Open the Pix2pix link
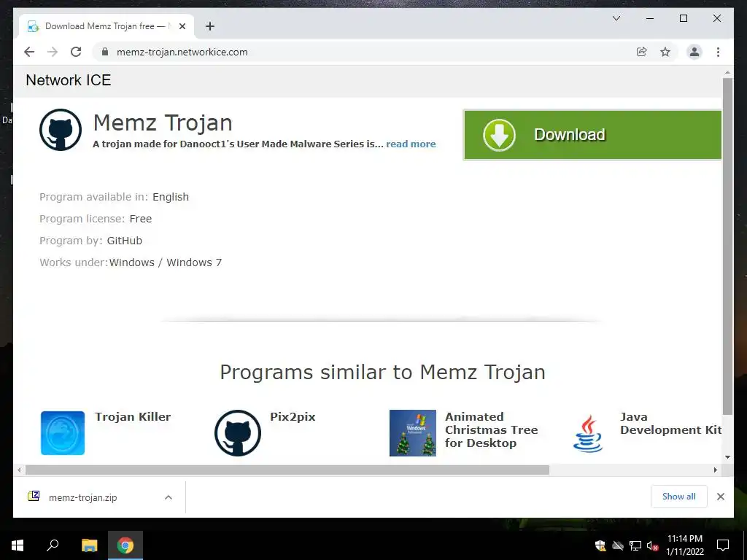The height and width of the screenshot is (560, 747). point(293,416)
